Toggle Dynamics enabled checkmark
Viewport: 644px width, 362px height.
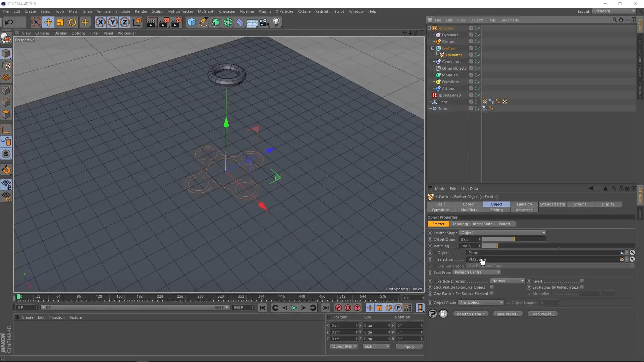(x=479, y=35)
